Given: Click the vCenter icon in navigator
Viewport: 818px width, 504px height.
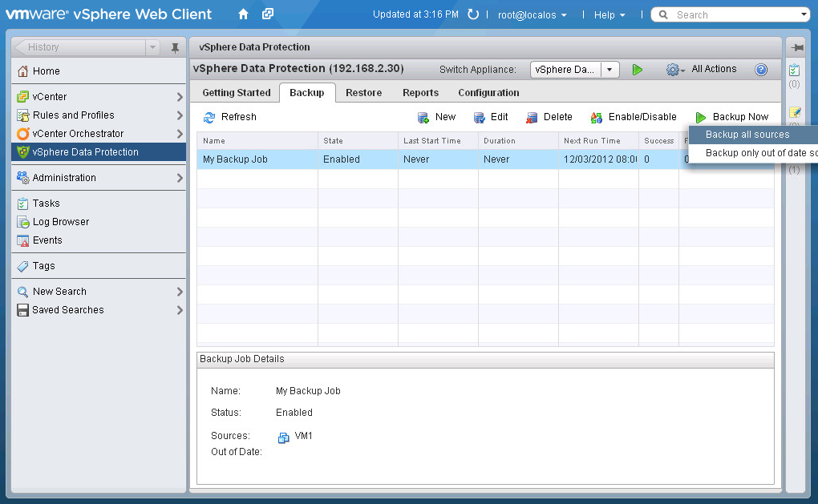Looking at the screenshot, I should [22, 96].
